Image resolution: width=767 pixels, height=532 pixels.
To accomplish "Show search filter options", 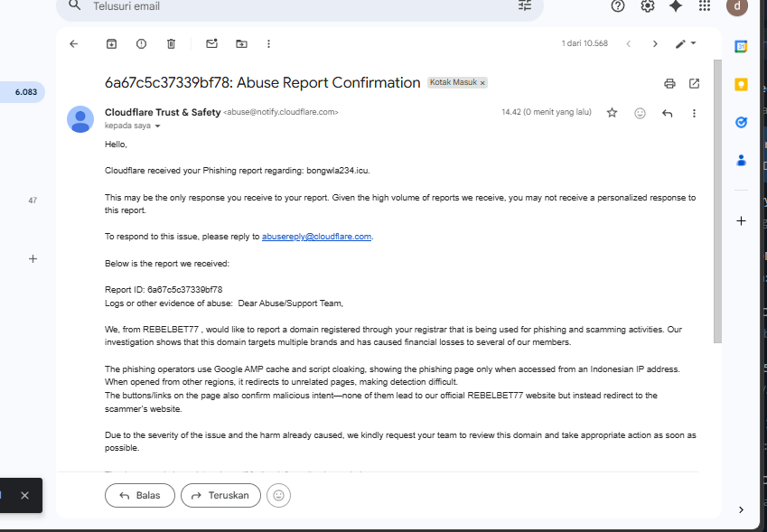I will coord(525,5).
